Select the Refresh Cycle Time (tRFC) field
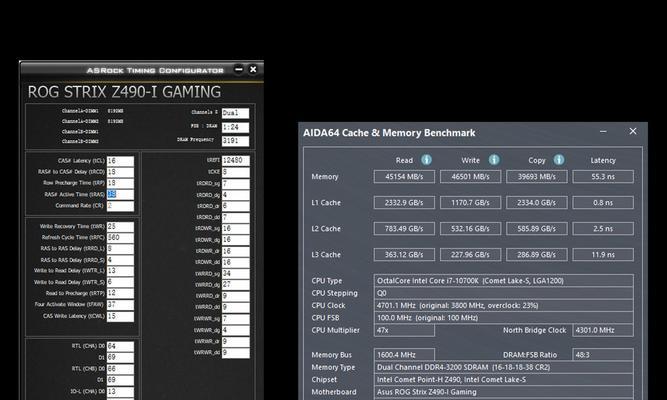The width and height of the screenshot is (667, 400). click(x=120, y=237)
